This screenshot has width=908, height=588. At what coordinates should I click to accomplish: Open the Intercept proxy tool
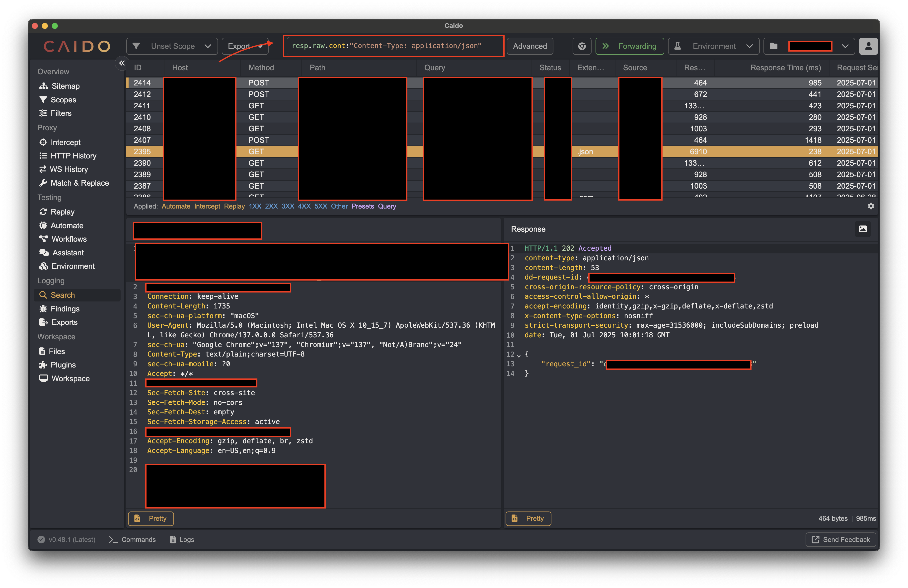[65, 142]
